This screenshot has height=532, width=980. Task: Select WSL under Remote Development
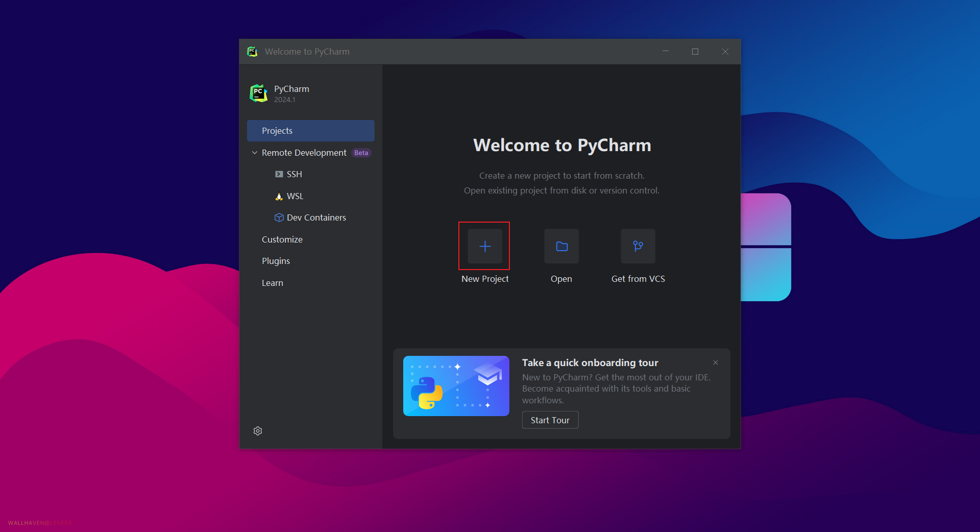pyautogui.click(x=295, y=196)
